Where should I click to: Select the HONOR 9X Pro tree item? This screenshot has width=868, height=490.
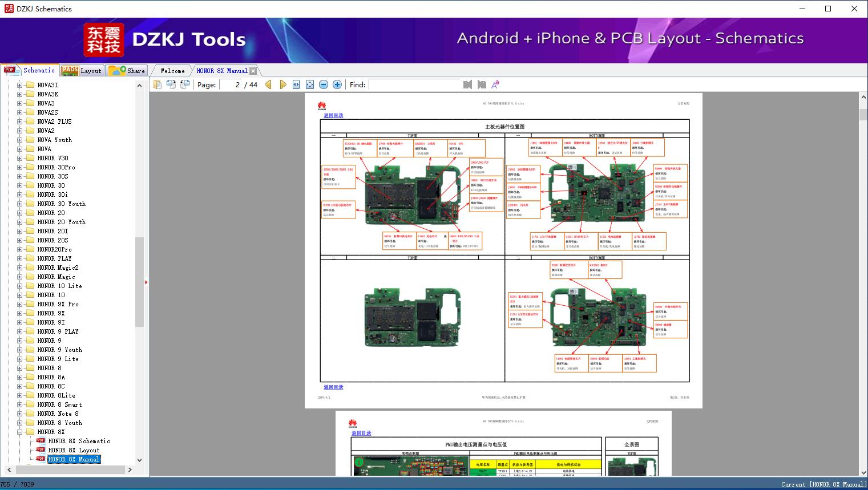pos(58,304)
